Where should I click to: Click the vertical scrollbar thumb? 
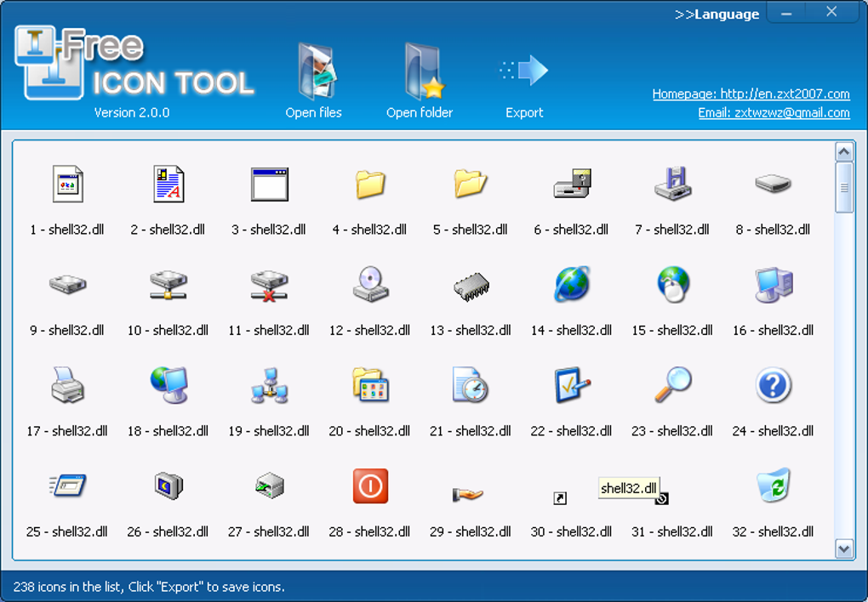pos(844,188)
